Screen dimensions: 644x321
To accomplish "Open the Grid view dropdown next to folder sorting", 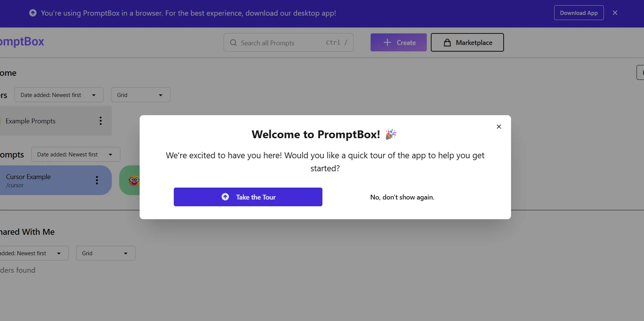I will coord(140,95).
